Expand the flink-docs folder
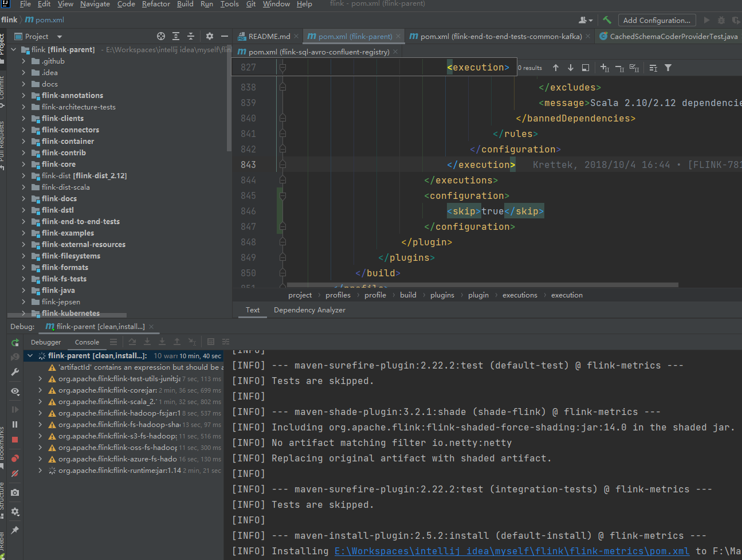Viewport: 742px width, 560px height. 23,199
